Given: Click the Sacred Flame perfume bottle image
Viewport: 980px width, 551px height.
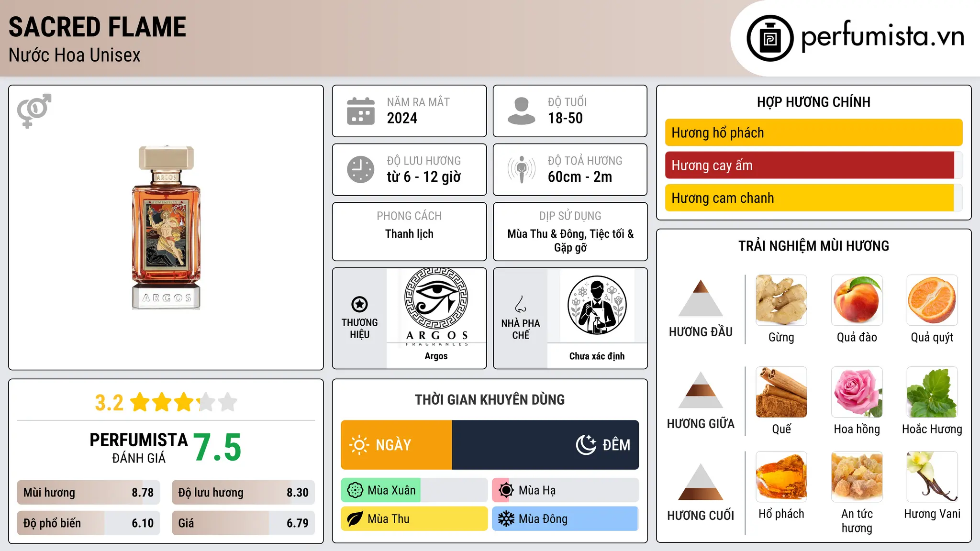Looking at the screenshot, I should [x=166, y=228].
